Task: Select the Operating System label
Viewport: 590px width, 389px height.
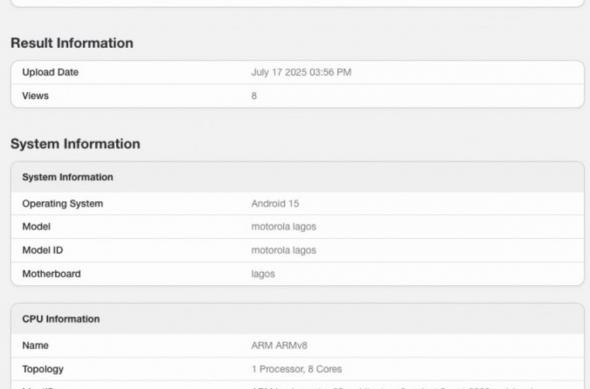Action: point(62,204)
